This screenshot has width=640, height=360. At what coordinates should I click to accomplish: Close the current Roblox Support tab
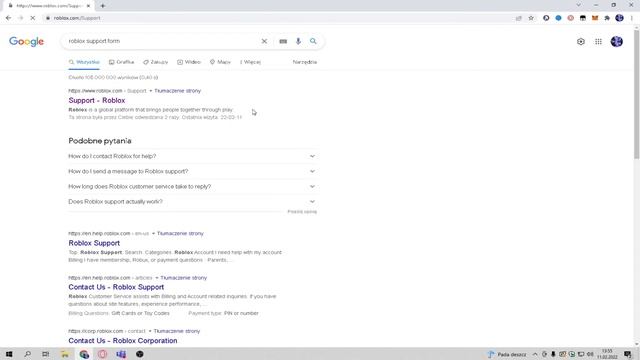(x=89, y=6)
